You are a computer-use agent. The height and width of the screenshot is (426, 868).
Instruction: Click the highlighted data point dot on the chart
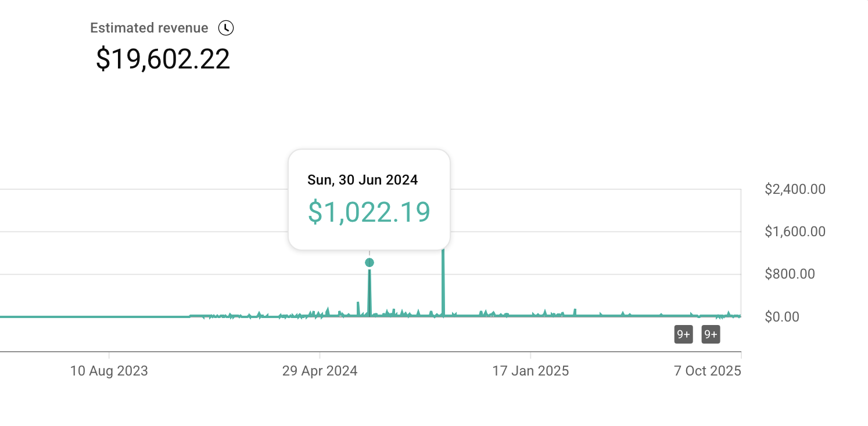[369, 263]
